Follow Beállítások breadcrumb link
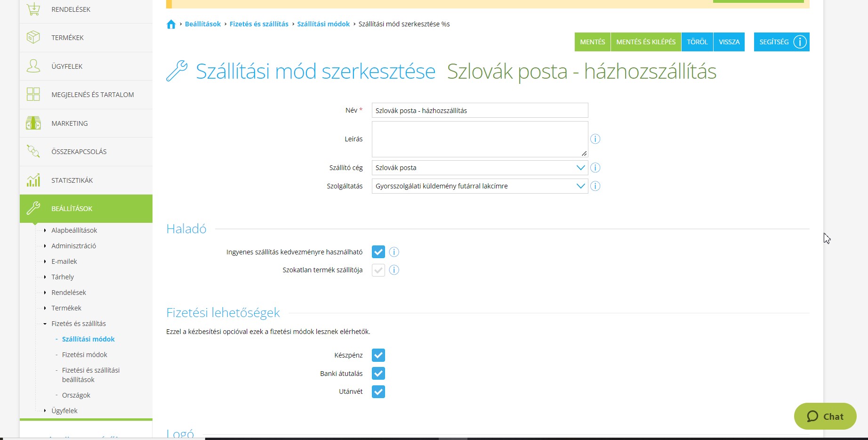868x440 pixels. click(203, 24)
